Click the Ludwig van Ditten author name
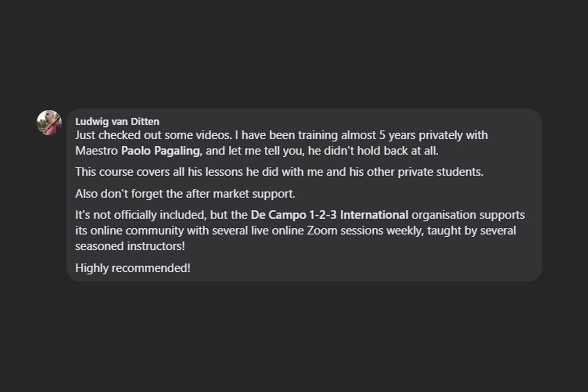This screenshot has height=392, width=588. (117, 122)
